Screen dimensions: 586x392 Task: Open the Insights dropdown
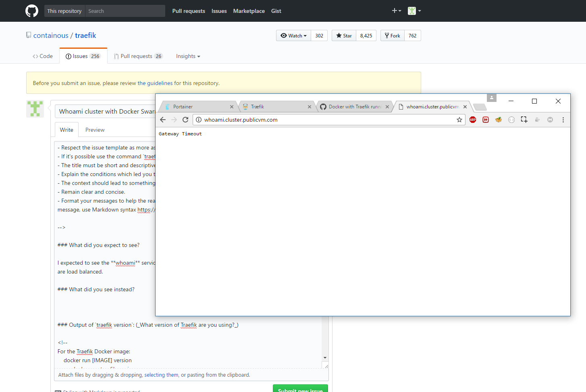(188, 56)
